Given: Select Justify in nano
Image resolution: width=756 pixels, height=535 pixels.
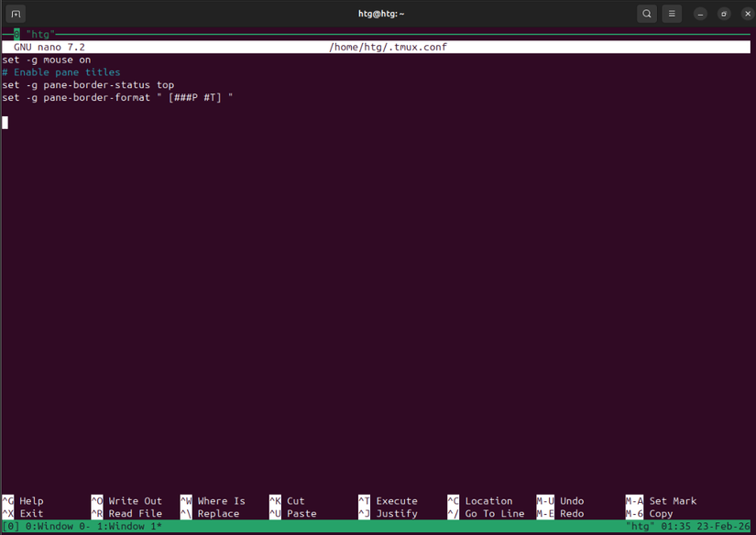Looking at the screenshot, I should 384,513.
